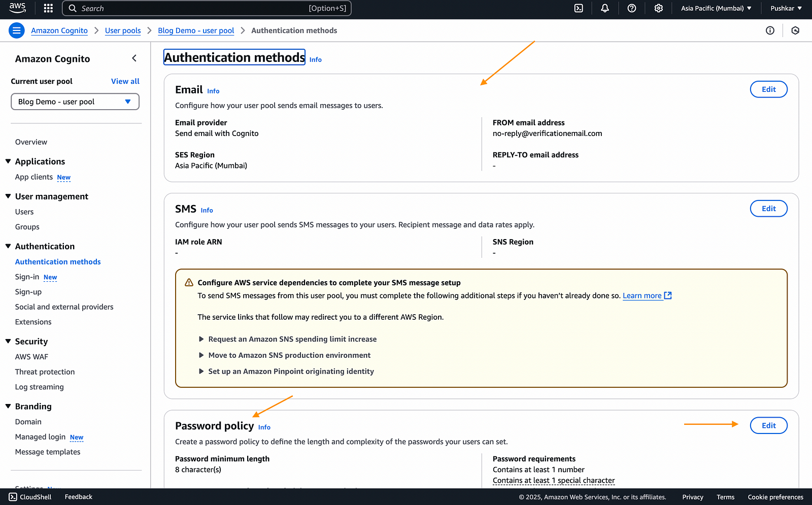The height and width of the screenshot is (505, 812).
Task: Open Domain under Branding
Action: [x=28, y=422]
